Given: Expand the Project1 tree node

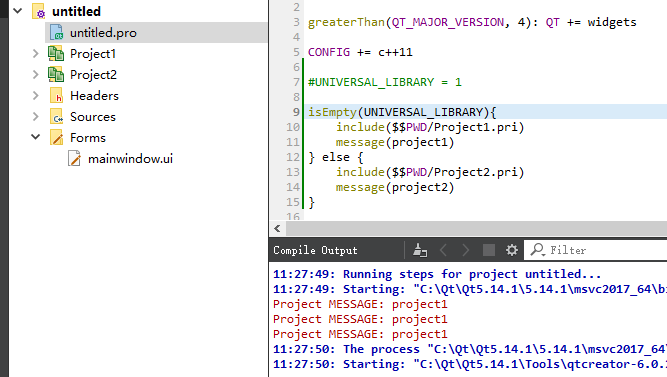Looking at the screenshot, I should point(36,54).
